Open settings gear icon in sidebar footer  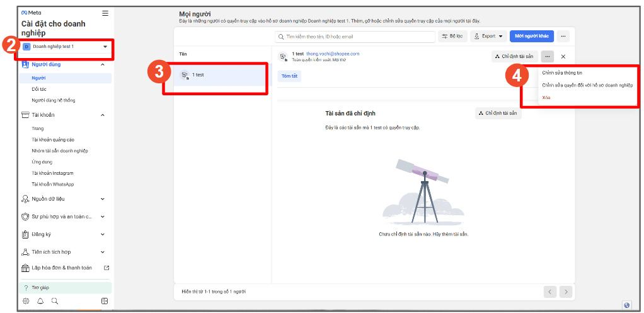[26, 301]
